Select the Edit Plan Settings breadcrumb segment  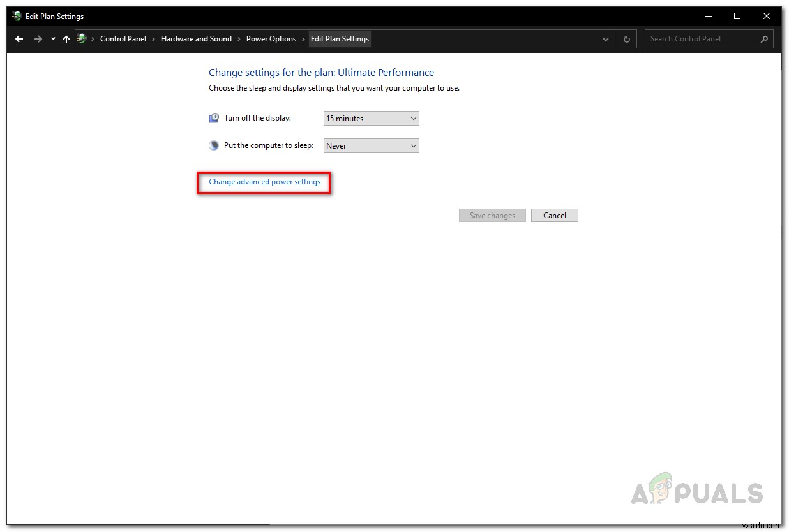pyautogui.click(x=340, y=38)
